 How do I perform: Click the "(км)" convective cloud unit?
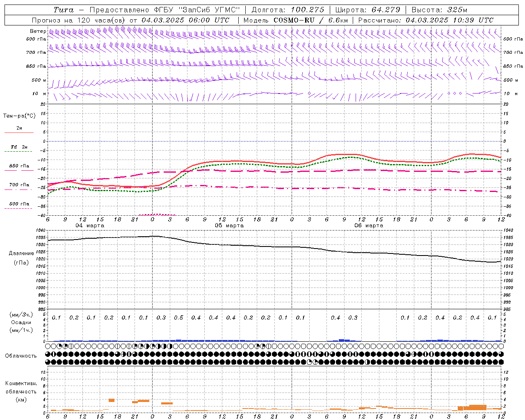[21, 399]
